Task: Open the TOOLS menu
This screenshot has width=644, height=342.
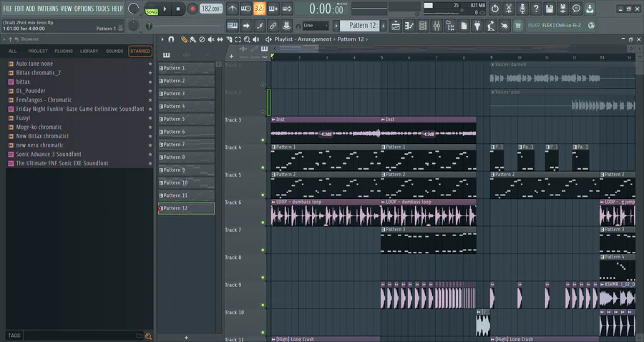Action: (102, 9)
